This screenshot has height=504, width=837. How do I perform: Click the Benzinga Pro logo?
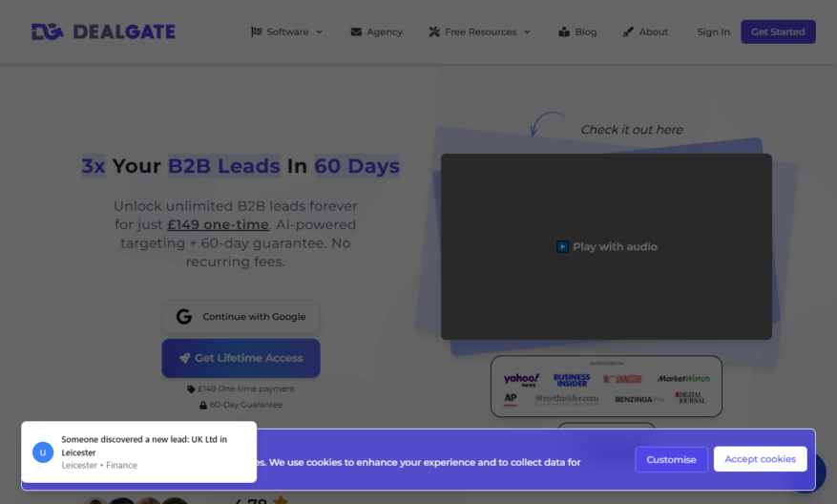(x=638, y=399)
